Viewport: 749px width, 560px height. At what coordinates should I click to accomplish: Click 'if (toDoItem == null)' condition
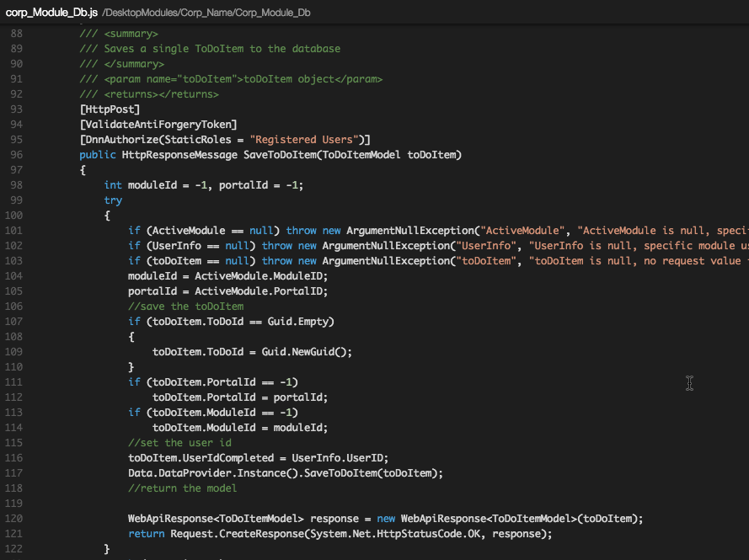coord(191,261)
